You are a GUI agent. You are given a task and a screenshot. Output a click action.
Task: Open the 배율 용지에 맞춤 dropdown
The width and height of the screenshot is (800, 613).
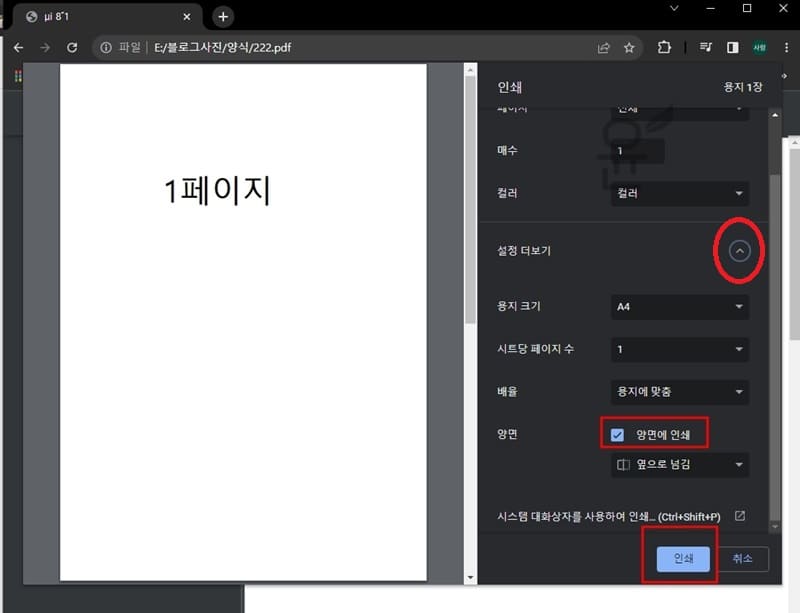(x=680, y=393)
